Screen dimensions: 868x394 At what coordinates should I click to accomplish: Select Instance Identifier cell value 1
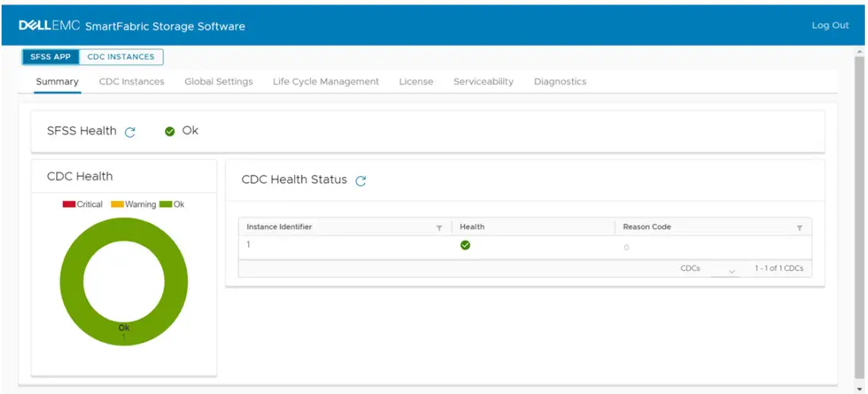(248, 245)
